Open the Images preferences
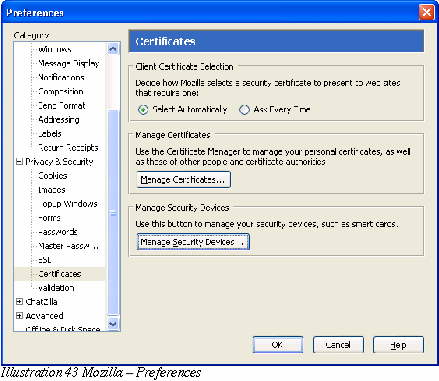The width and height of the screenshot is (439, 381). 52,190
